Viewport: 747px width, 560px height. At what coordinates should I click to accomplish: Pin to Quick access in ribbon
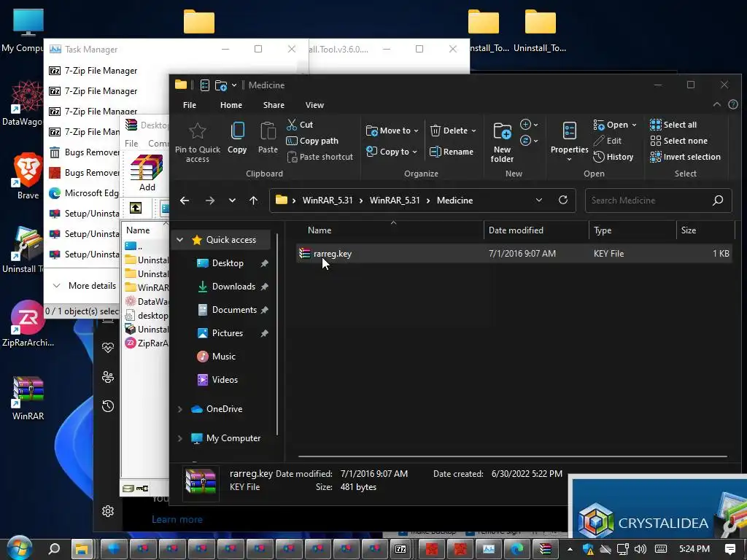(197, 142)
